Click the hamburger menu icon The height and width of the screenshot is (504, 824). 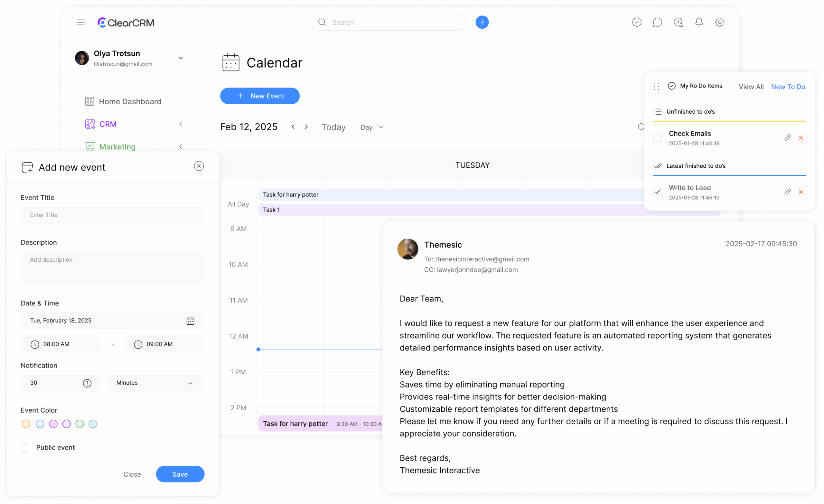(x=80, y=23)
